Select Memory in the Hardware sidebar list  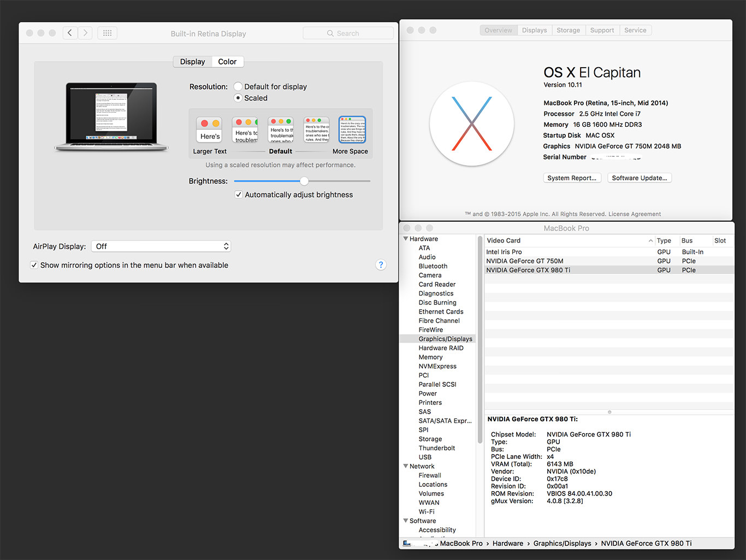[x=430, y=357]
